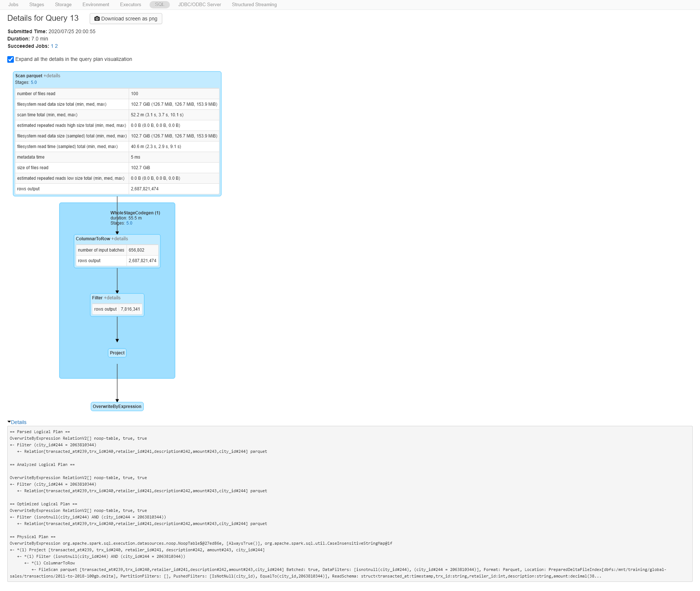
Task: Click '== Parsed Logical Plan ==' line
Action: (40, 432)
